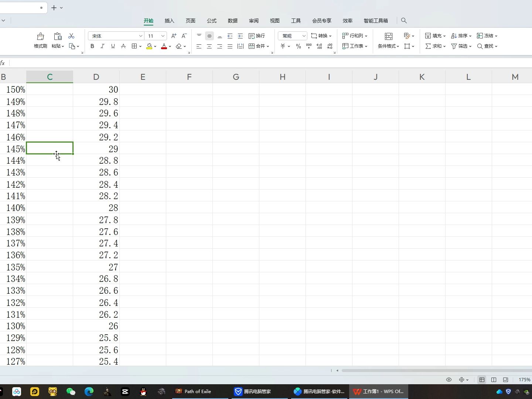Open the 转换 convert dropdown
Viewport: 532px width, 399px height.
[x=321, y=36]
